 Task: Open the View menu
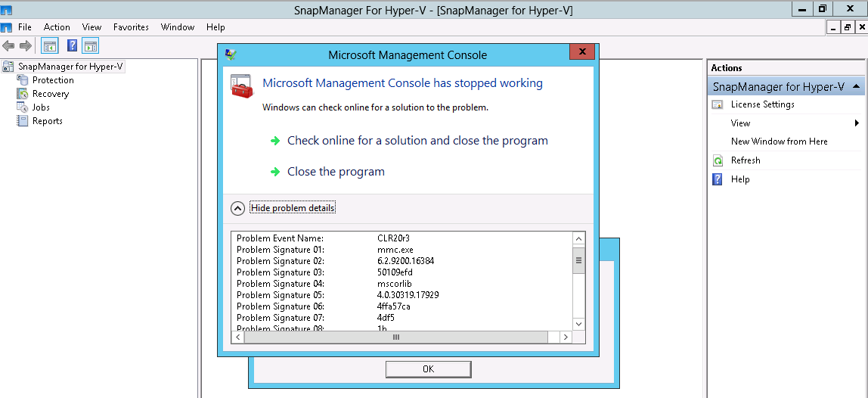pos(92,27)
